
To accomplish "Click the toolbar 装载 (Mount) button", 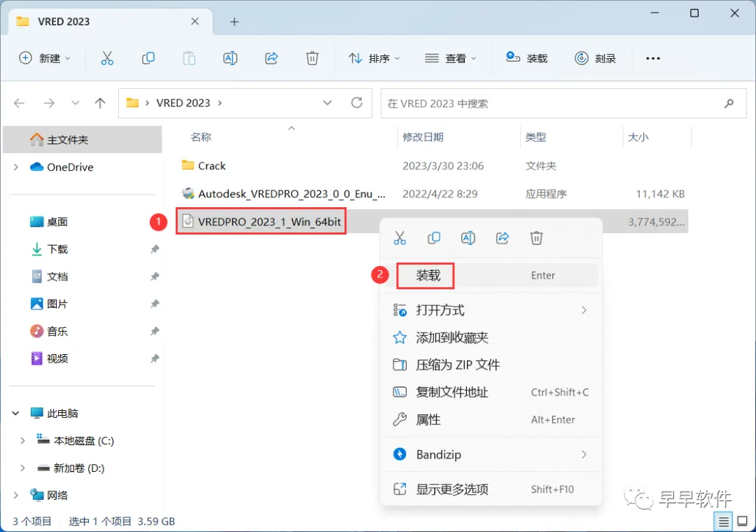I will 526,58.
